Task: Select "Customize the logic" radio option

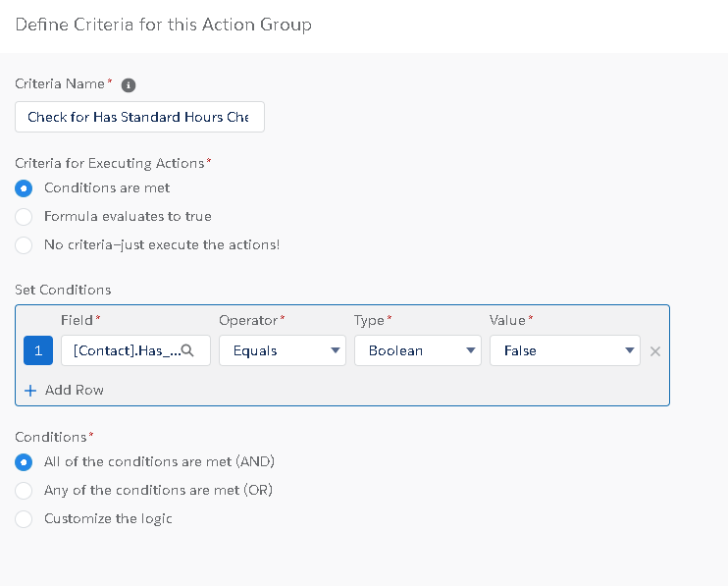Action: point(24,518)
